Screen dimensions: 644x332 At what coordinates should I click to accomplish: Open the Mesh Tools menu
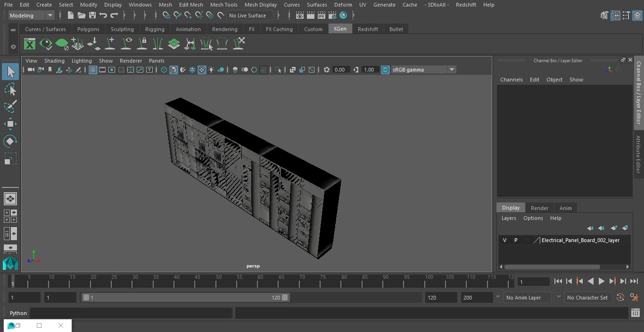(223, 5)
